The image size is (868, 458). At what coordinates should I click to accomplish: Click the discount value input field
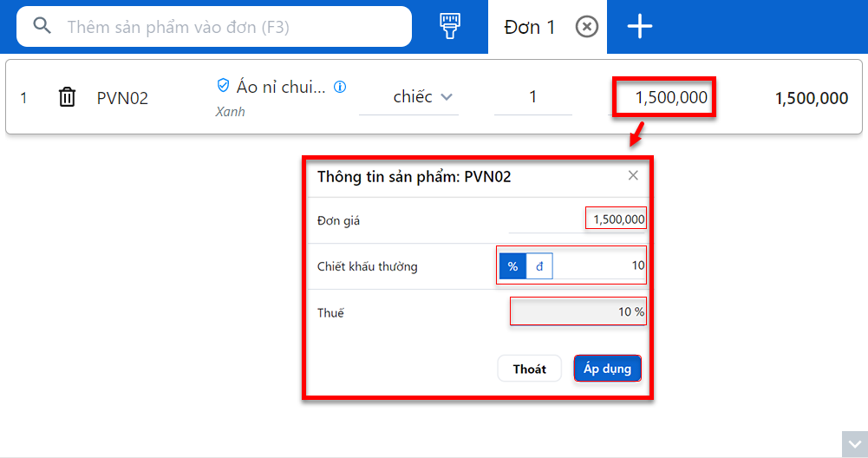click(598, 266)
